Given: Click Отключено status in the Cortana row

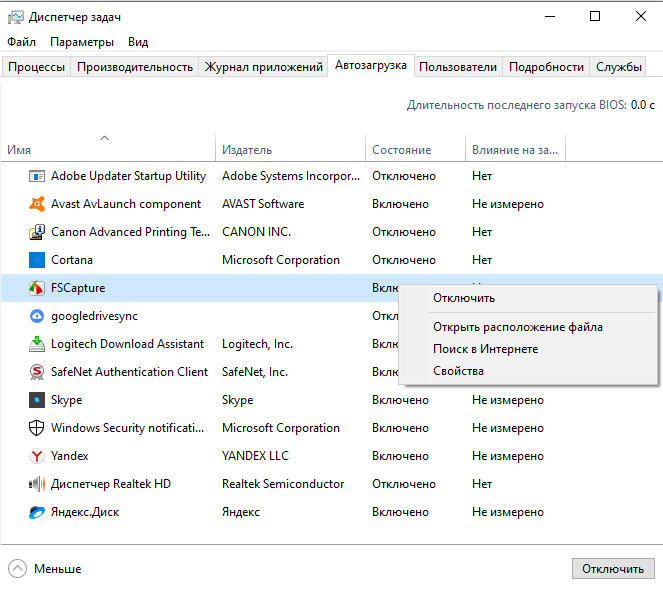Looking at the screenshot, I should click(404, 260).
